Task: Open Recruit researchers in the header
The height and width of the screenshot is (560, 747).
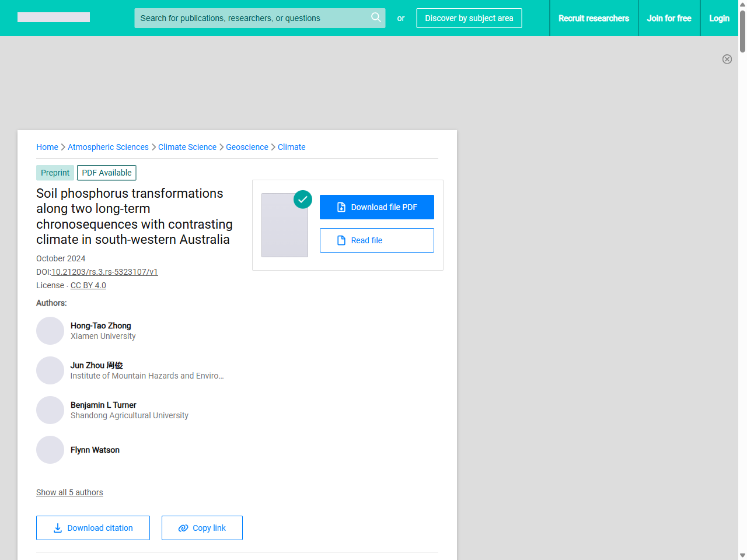Action: pos(594,18)
